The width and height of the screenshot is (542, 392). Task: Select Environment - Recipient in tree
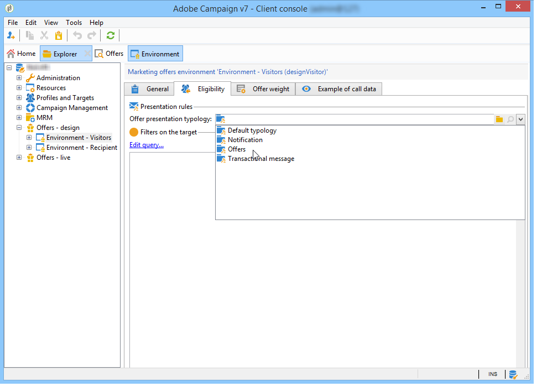[82, 148]
